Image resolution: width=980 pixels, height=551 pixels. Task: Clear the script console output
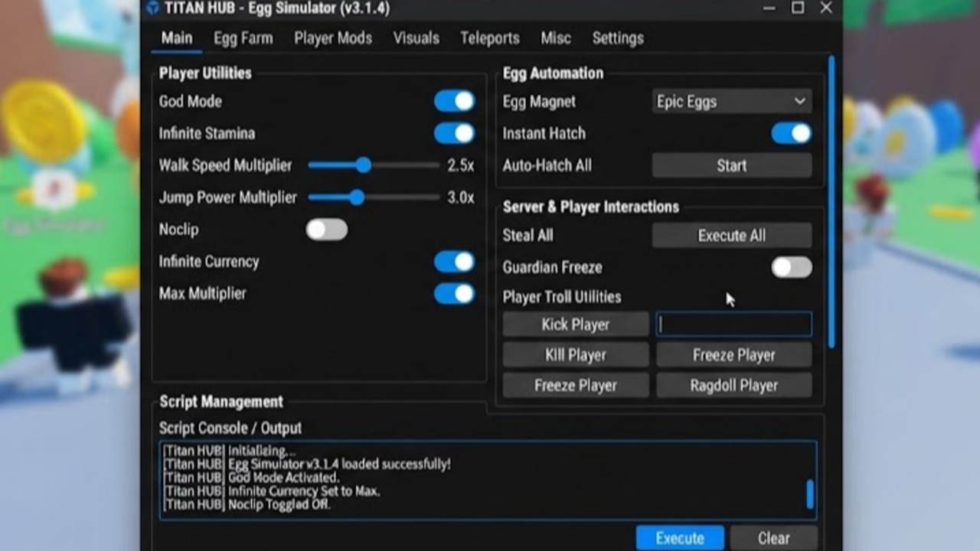pos(774,538)
